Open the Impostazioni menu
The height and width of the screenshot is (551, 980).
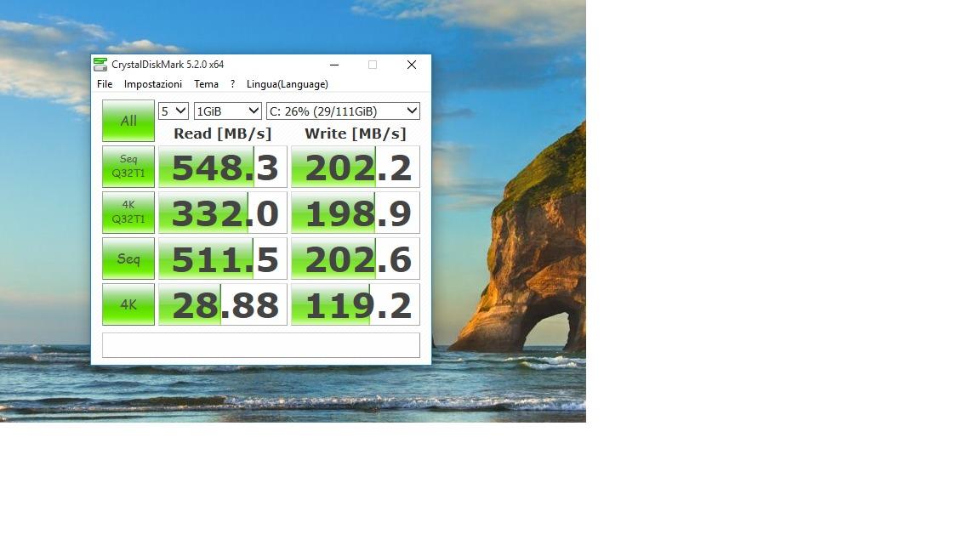click(x=152, y=84)
